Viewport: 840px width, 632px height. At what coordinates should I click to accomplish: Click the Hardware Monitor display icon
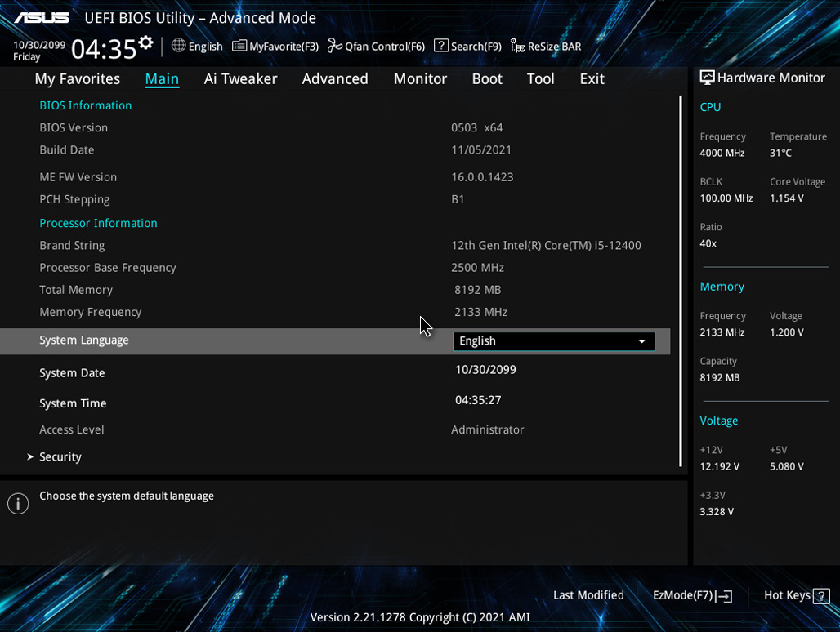tap(707, 78)
